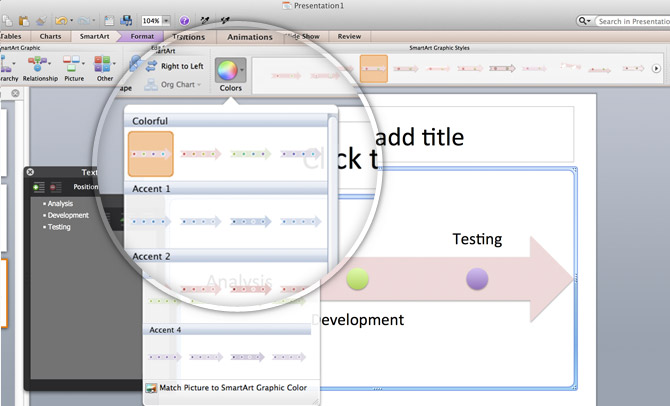Screen dimensions: 670x406
Task: Switch to the Charts tab
Action: [x=50, y=36]
